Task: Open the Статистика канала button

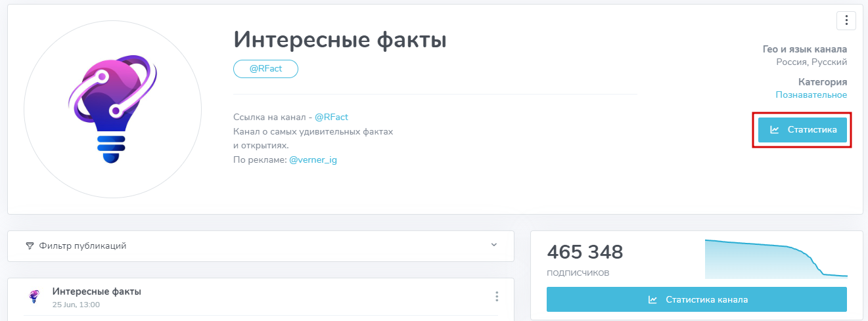Action: 697,299
